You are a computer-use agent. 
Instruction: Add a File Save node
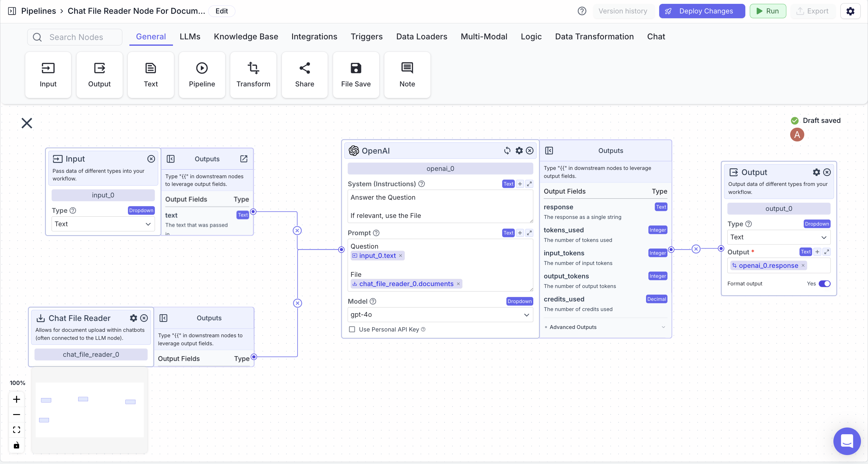[x=356, y=75]
